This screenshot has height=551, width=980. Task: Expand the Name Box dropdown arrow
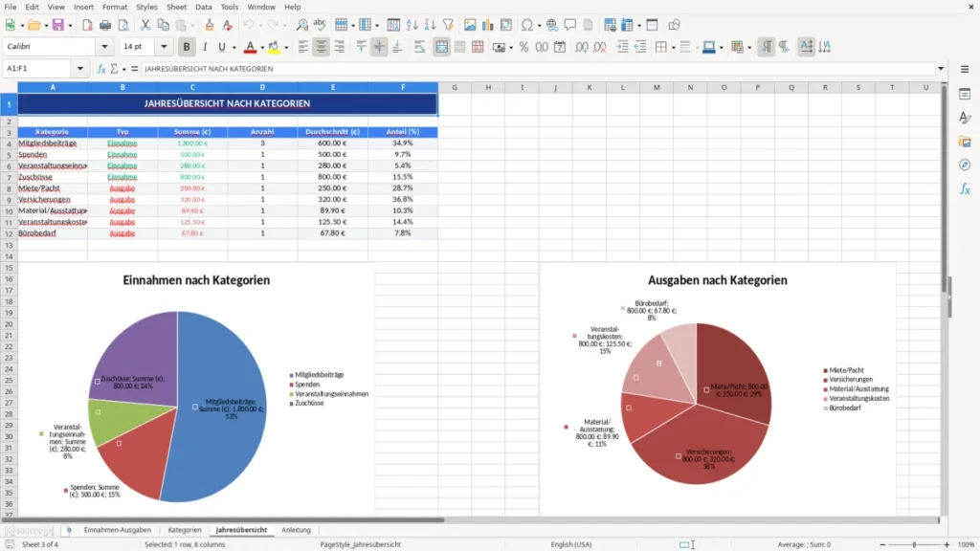tap(80, 69)
